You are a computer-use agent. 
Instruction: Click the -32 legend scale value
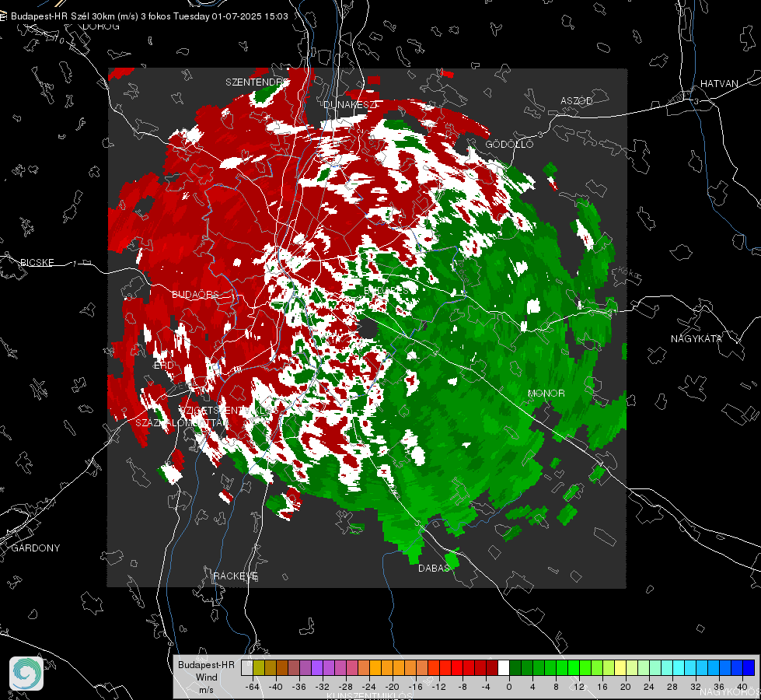click(x=323, y=687)
